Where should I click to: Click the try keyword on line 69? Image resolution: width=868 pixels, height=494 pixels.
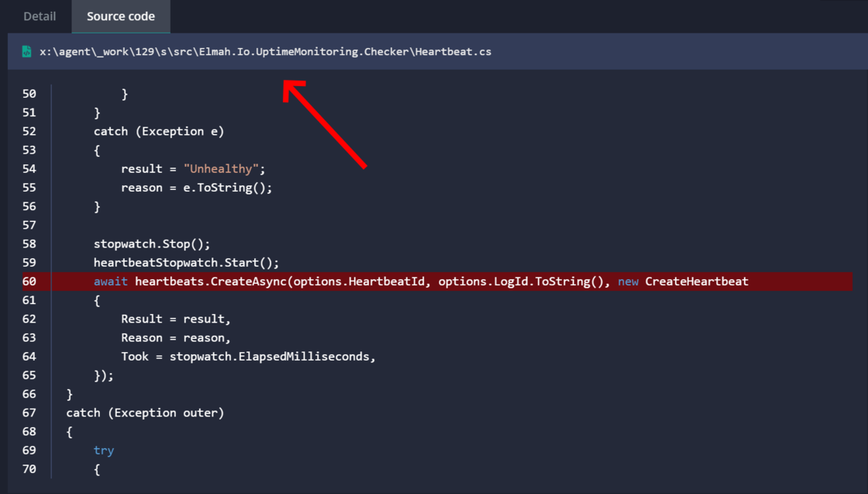(x=104, y=451)
